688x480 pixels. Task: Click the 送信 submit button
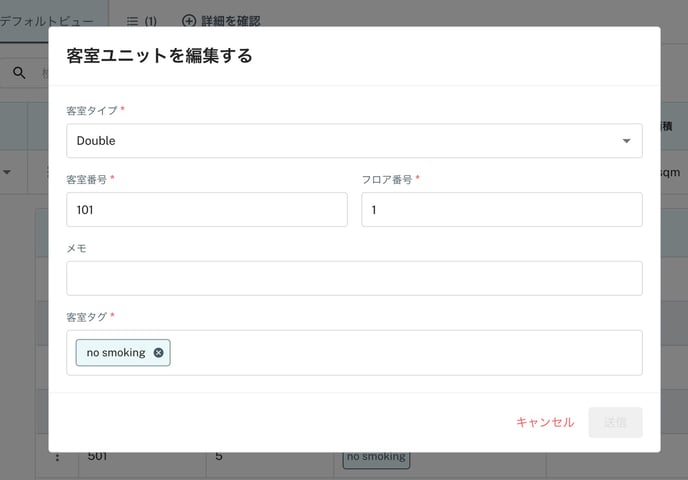pos(615,422)
